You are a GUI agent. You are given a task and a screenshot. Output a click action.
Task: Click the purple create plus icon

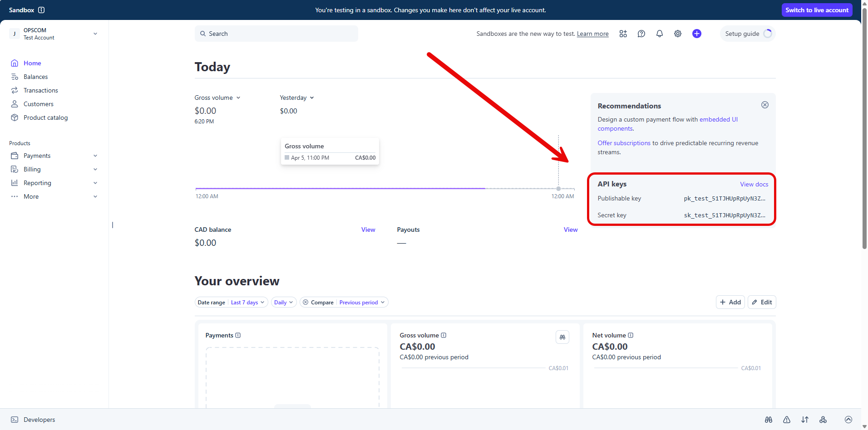click(696, 34)
